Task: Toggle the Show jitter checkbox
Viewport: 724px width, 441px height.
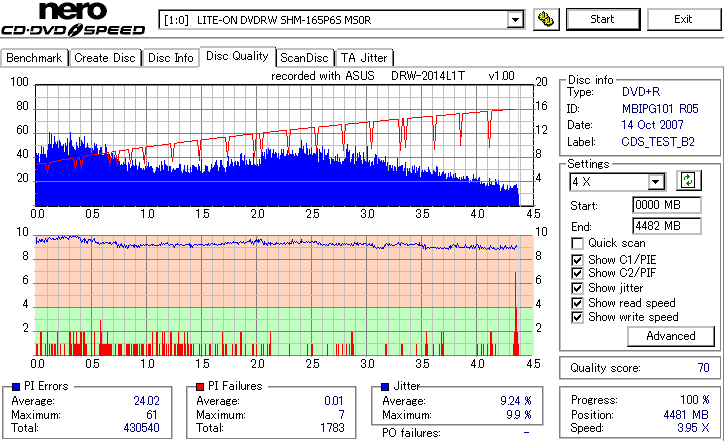Action: coord(577,288)
